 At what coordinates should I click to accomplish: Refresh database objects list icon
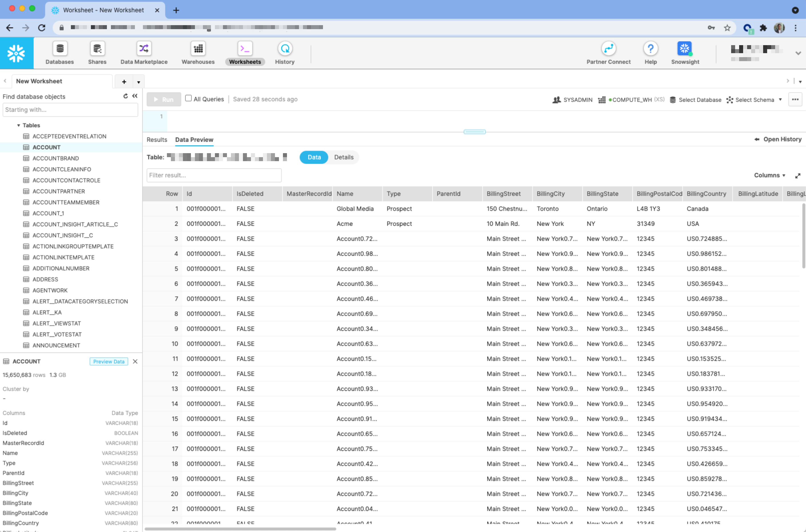125,96
